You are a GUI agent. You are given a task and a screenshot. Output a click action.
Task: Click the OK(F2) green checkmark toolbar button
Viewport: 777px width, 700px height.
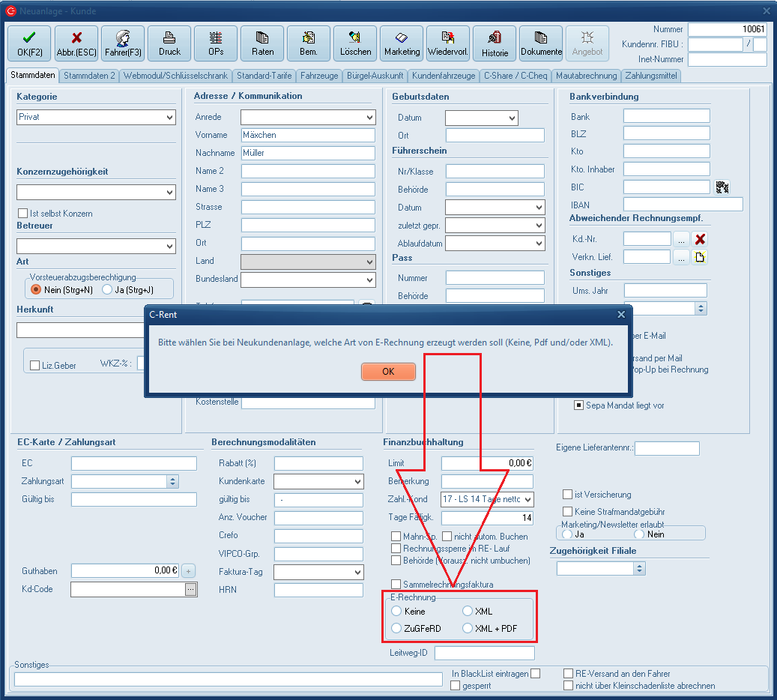click(28, 43)
